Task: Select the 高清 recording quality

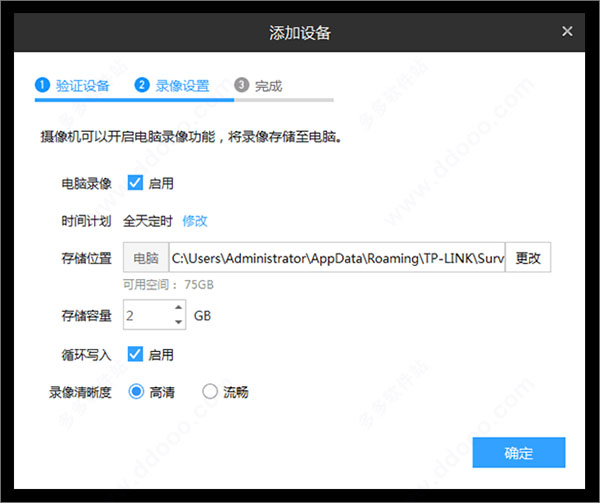Action: tap(136, 392)
